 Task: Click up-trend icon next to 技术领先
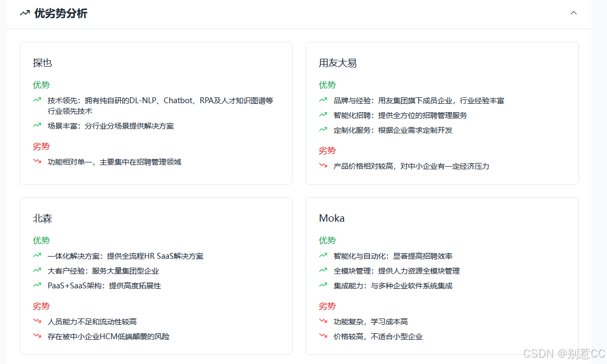tap(37, 100)
